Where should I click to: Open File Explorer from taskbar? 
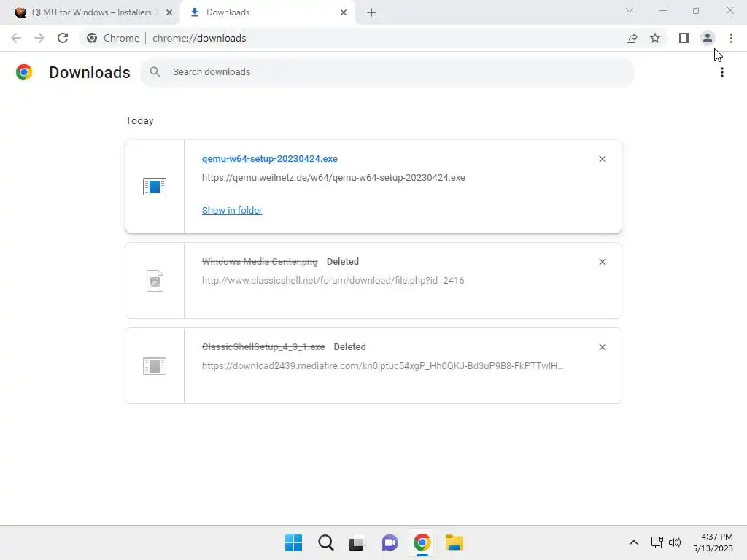[x=454, y=542]
